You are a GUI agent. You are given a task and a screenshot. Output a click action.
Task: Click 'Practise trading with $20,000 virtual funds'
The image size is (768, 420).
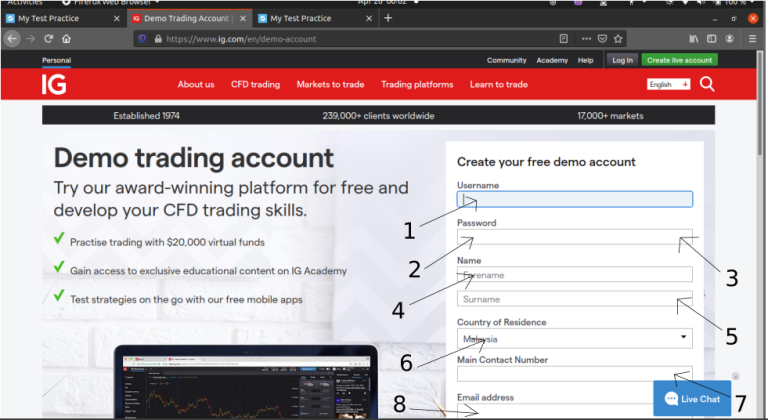[167, 242]
